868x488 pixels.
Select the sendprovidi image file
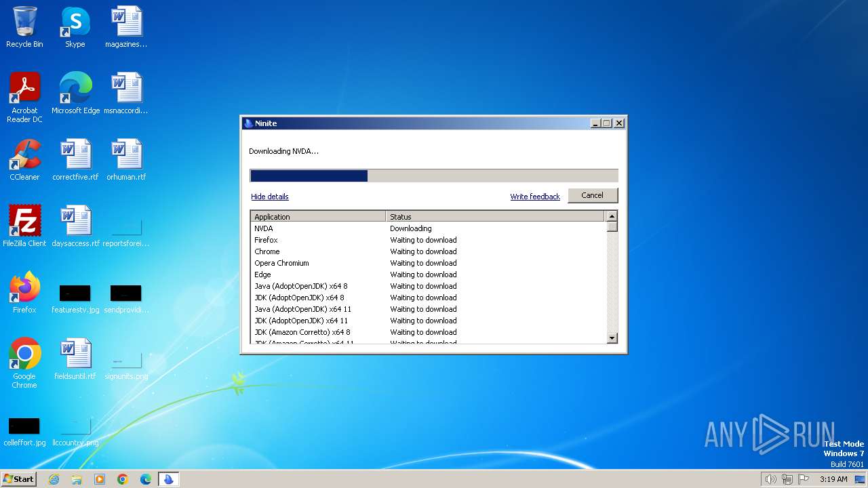[126, 298]
